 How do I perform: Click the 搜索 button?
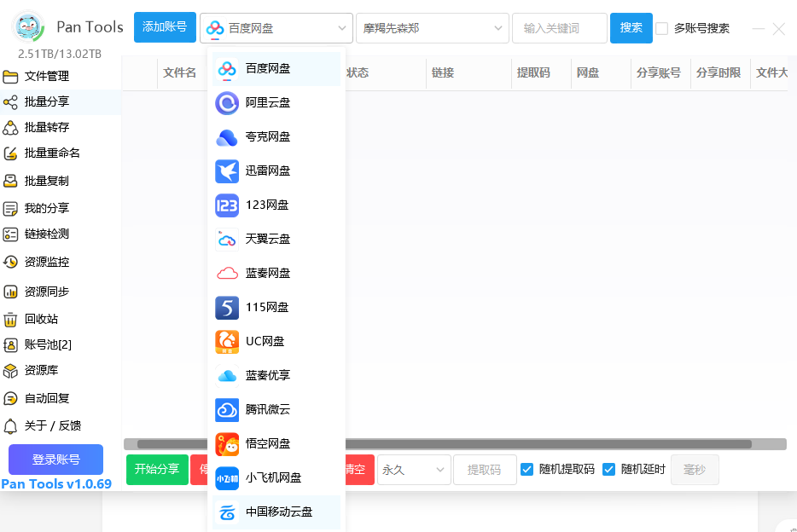point(631,27)
